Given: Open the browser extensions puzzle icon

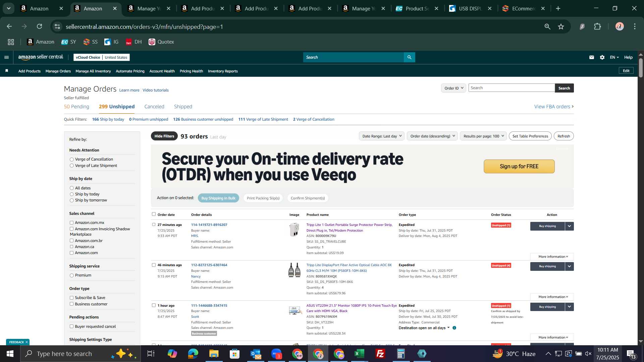Looking at the screenshot, I should (597, 26).
